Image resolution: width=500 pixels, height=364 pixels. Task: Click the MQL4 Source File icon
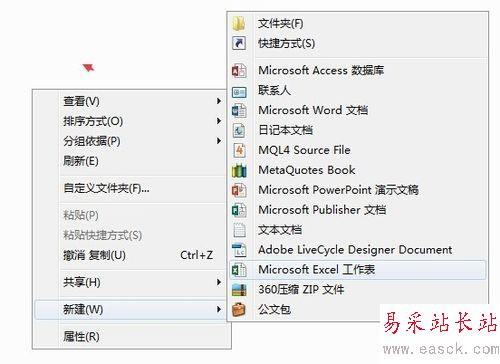[x=239, y=150]
